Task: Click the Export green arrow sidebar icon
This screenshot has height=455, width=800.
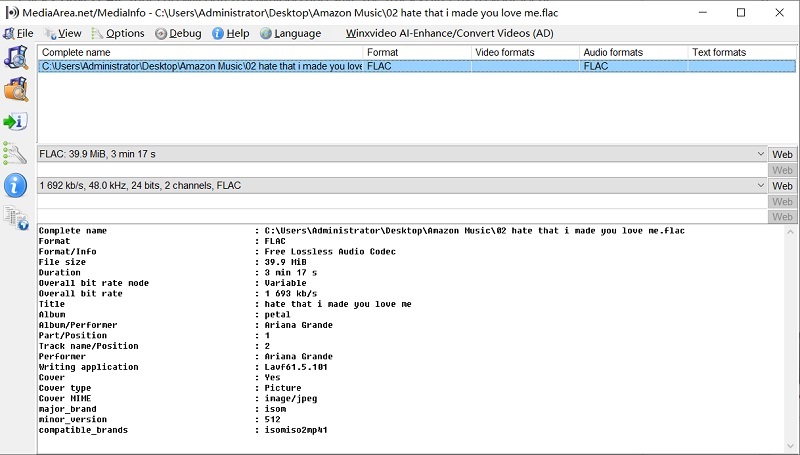Action: [x=16, y=121]
